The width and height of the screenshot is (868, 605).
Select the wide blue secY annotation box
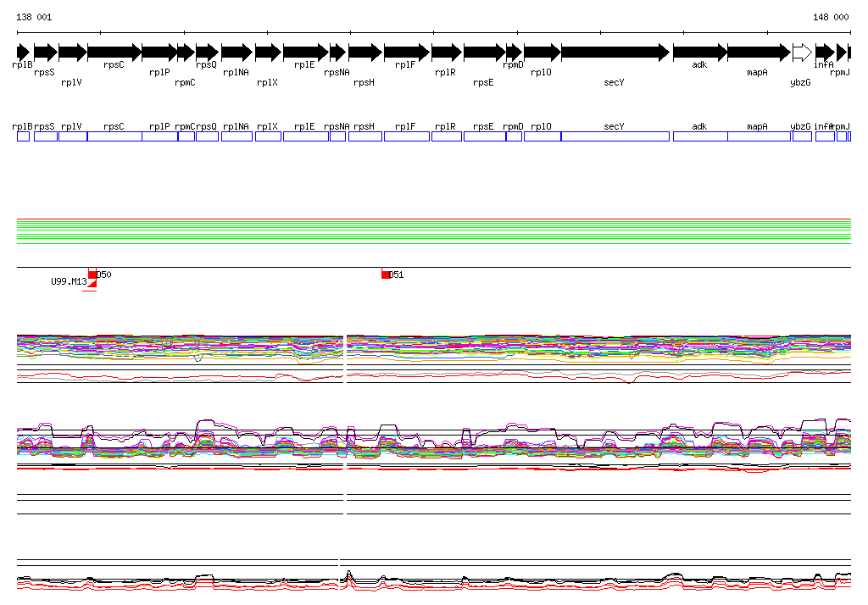coord(615,136)
